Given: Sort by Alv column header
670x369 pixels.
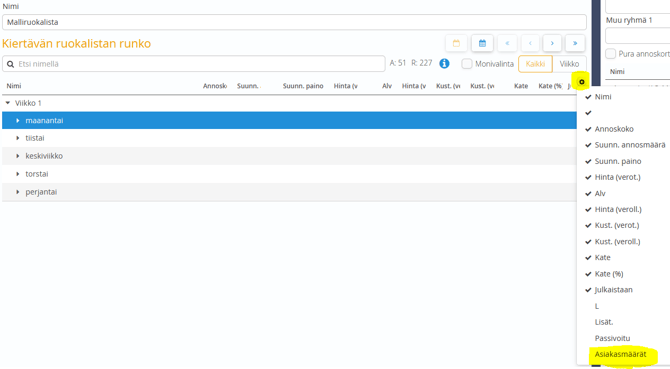Looking at the screenshot, I should point(387,86).
